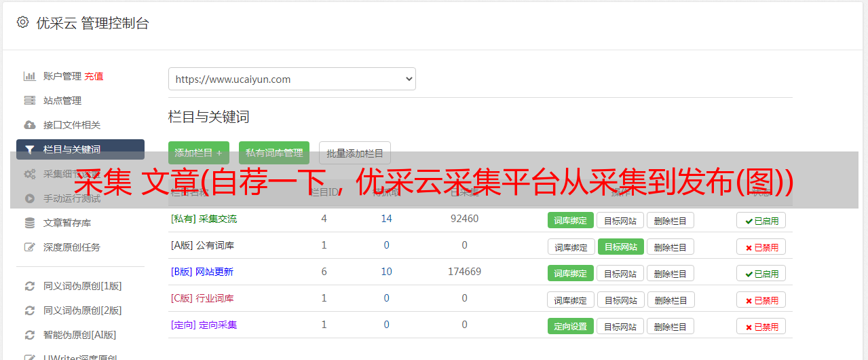Open 接口文件相关 in the sidebar
Image resolution: width=868 pixels, height=360 pixels.
tap(72, 125)
